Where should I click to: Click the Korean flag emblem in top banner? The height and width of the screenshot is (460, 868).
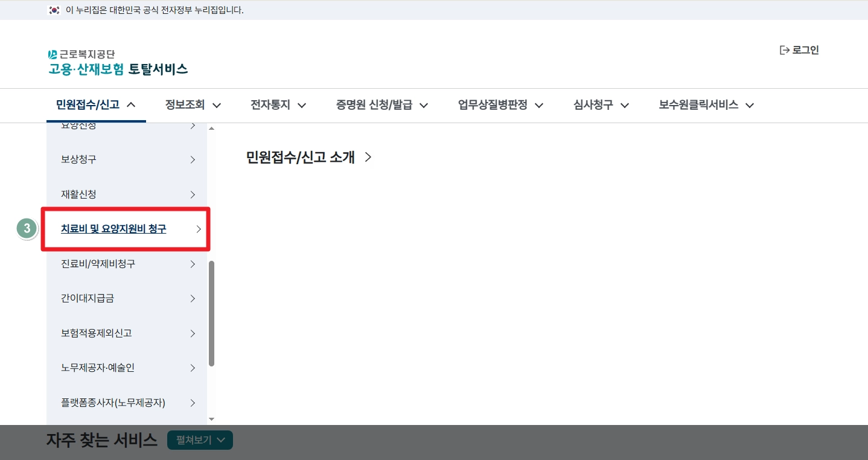pos(55,10)
